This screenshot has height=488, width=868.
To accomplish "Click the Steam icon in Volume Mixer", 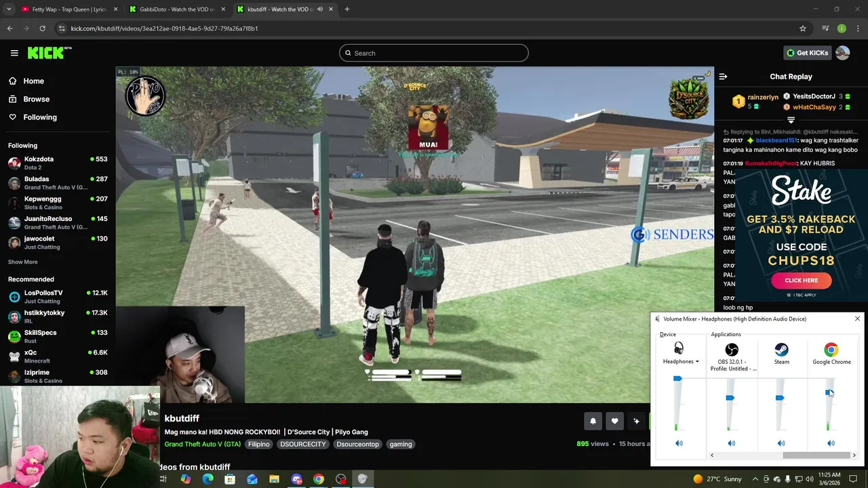I will click(x=781, y=350).
